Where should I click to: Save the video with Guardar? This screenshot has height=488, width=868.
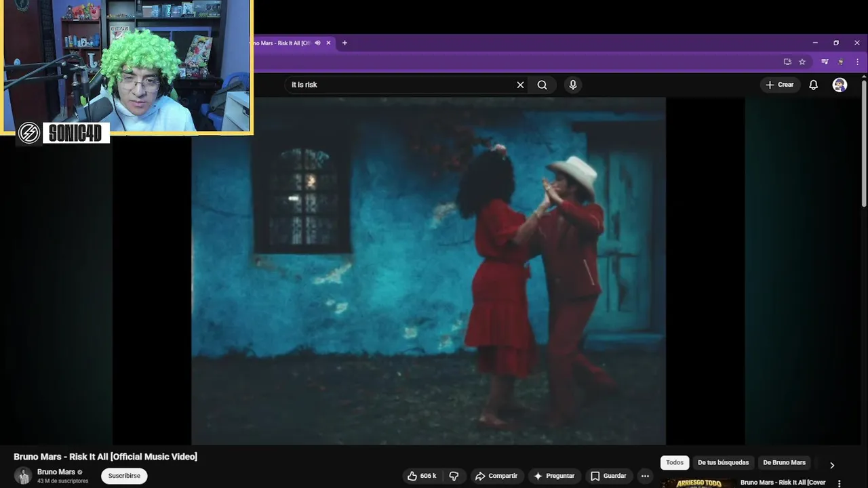pos(609,476)
